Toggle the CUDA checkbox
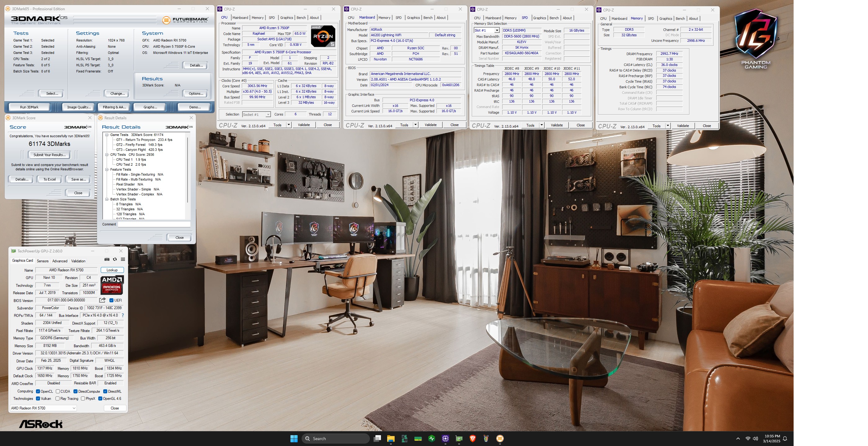 point(58,391)
